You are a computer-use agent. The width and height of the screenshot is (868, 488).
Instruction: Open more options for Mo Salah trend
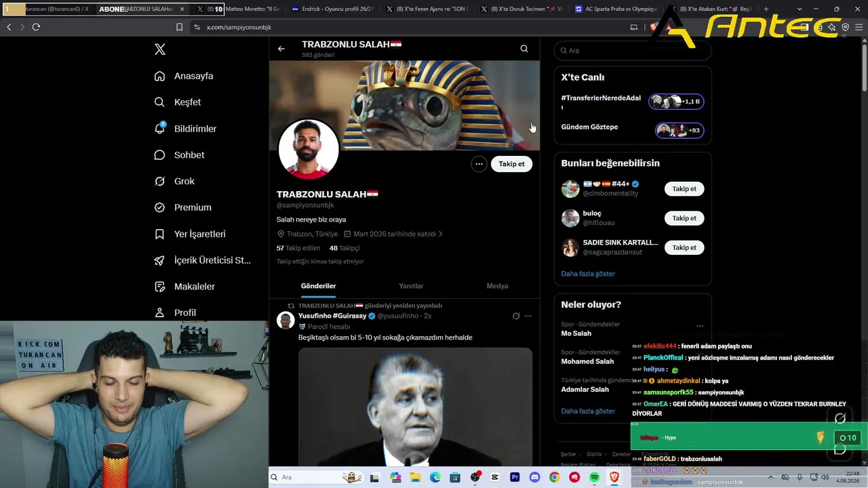pos(700,326)
